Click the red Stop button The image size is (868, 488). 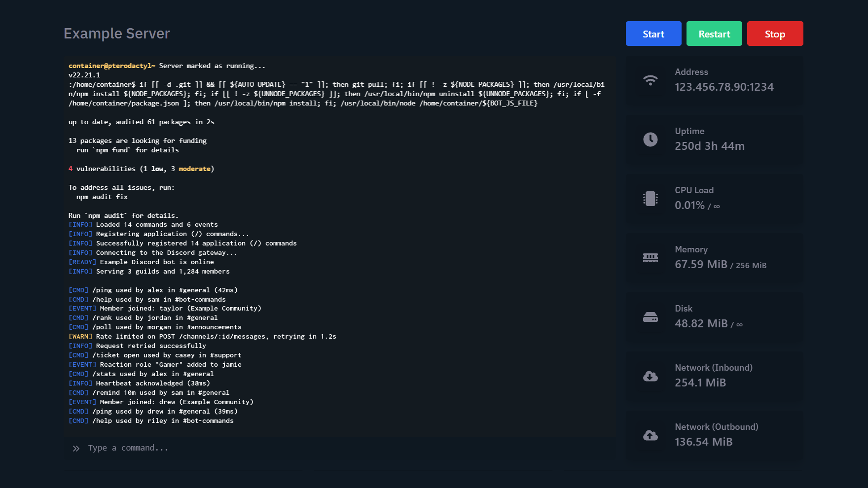(x=775, y=34)
